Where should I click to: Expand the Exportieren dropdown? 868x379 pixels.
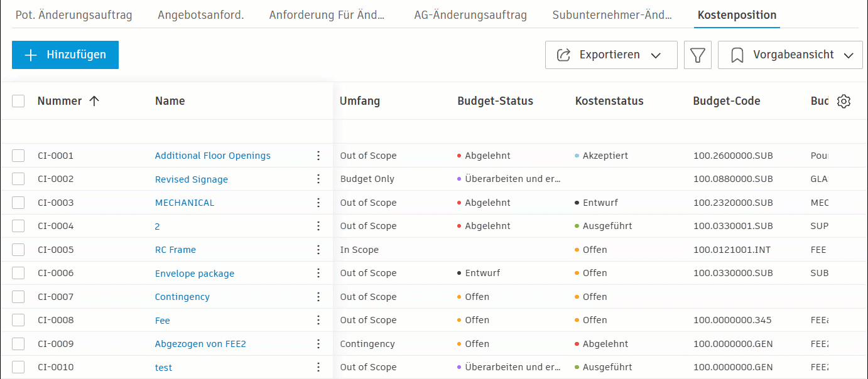click(x=610, y=55)
